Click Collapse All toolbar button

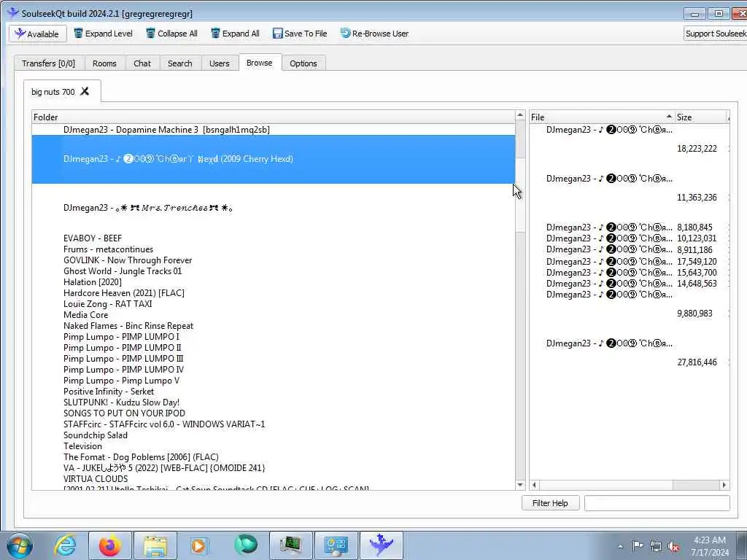[171, 34]
